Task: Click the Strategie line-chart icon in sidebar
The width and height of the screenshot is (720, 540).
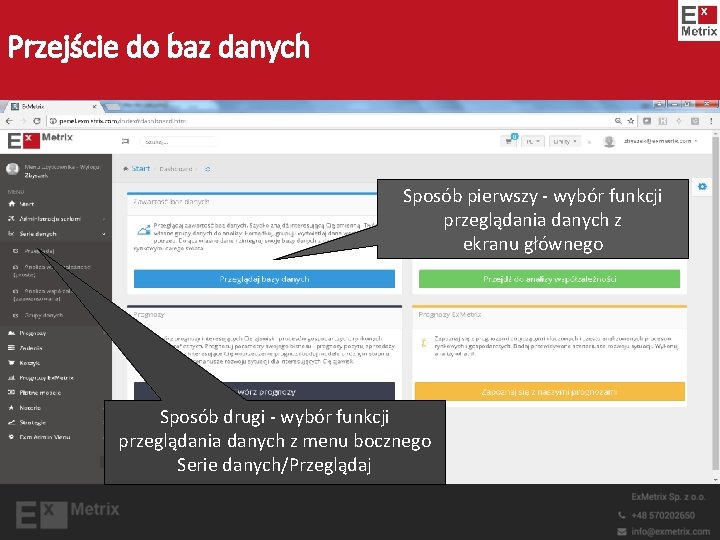Action: (12, 422)
